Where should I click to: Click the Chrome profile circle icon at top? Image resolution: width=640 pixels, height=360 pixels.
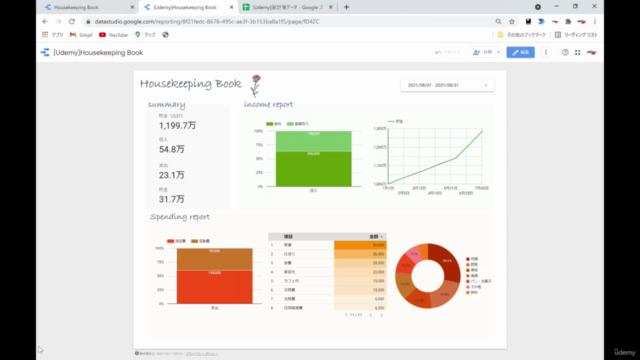point(538,7)
